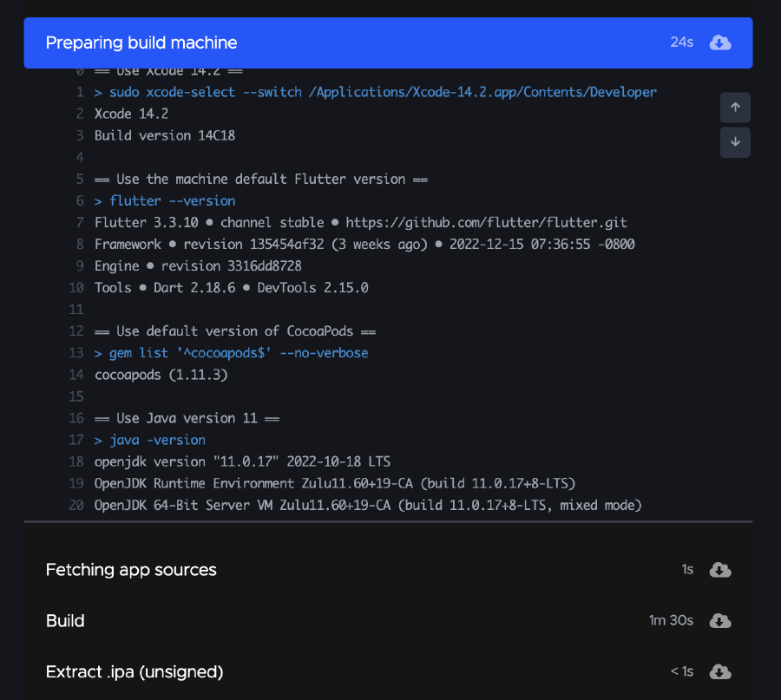The width and height of the screenshot is (781, 700).
Task: Click the gem list cocoapods command
Action: [x=232, y=353]
